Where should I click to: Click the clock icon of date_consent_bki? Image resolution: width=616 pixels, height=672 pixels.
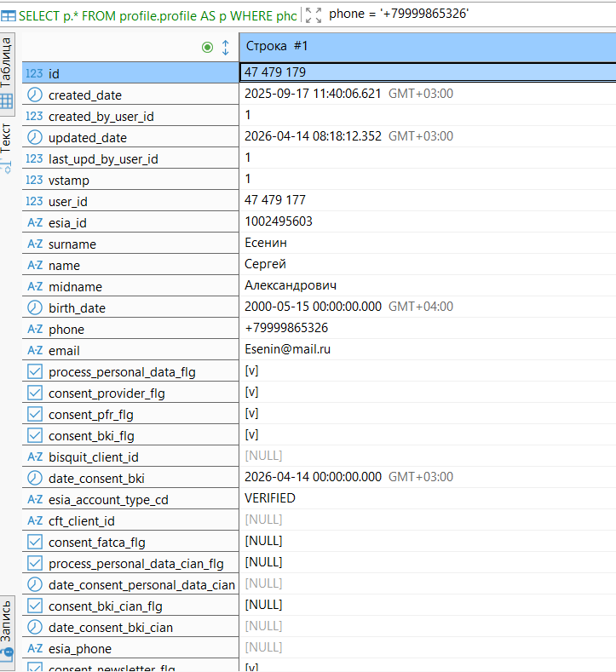click(35, 479)
